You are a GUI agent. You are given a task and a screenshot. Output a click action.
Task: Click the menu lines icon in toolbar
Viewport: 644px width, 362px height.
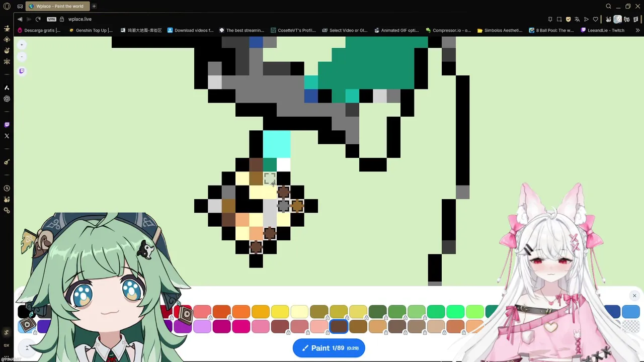click(x=636, y=19)
